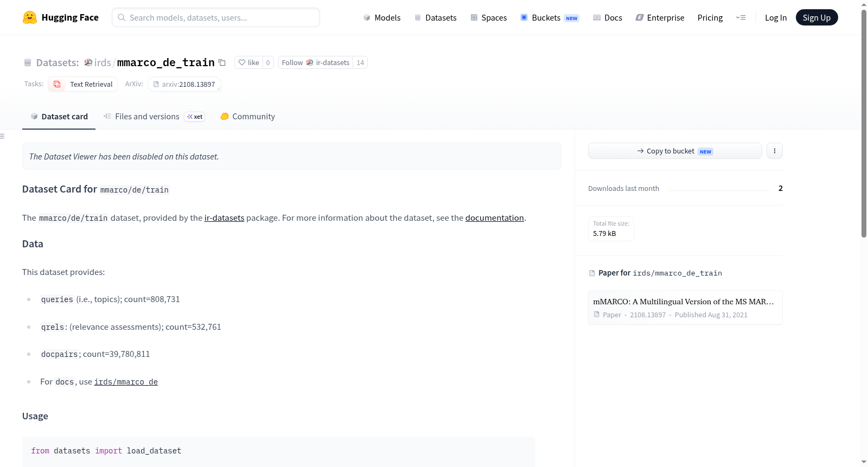This screenshot has width=868, height=467.
Task: Open the irds/mmarco_de link
Action: [126, 382]
